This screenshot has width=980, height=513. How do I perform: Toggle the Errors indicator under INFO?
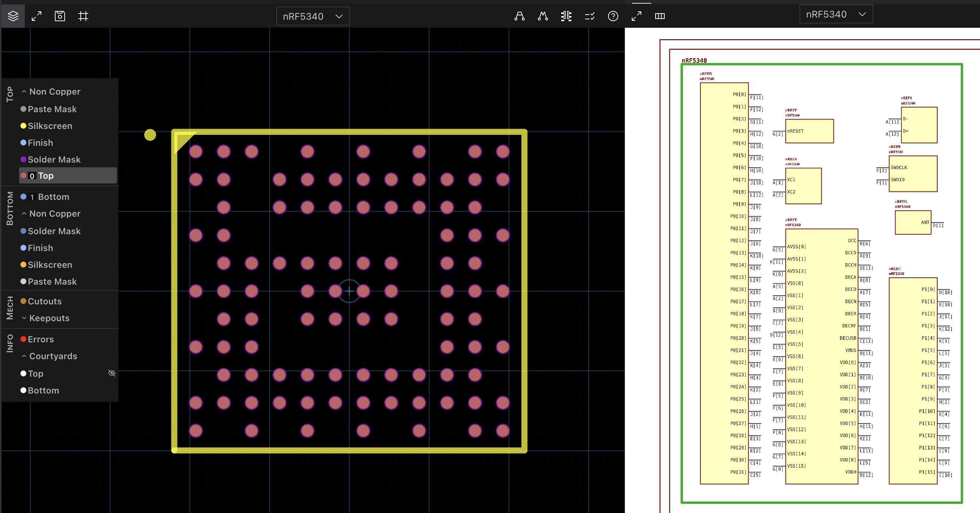pyautogui.click(x=41, y=339)
